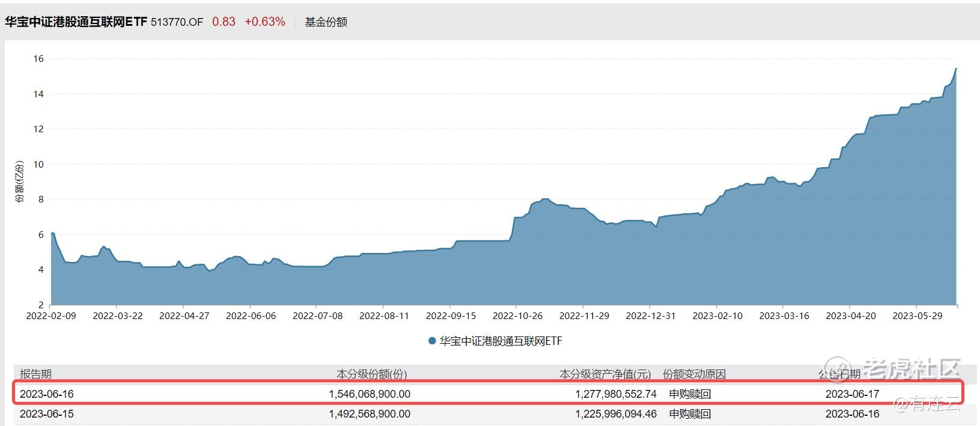
Task: Click the x-axis date 2023-02-10
Action: coord(717,316)
